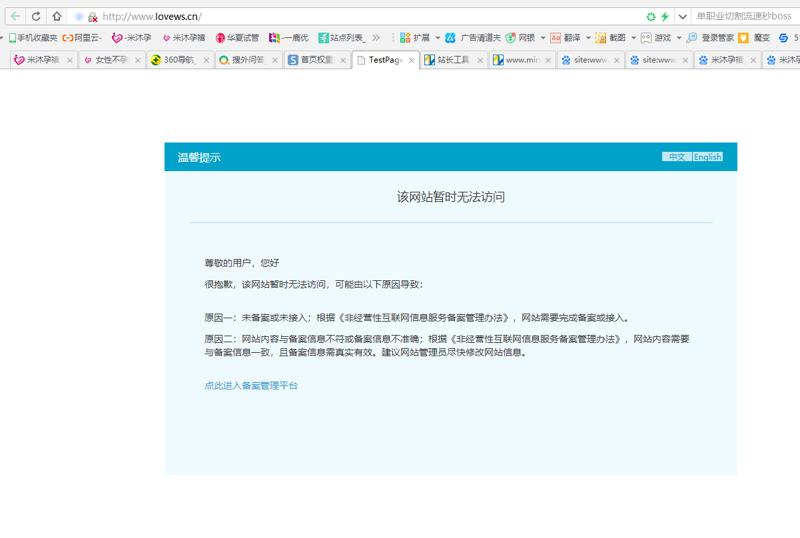Screen dimensions: 800x538
Task: Open the 阿里云 bookmark
Action: pyautogui.click(x=82, y=38)
